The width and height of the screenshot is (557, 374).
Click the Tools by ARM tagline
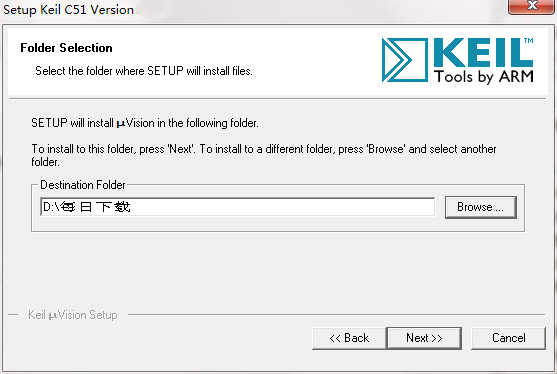(x=483, y=77)
